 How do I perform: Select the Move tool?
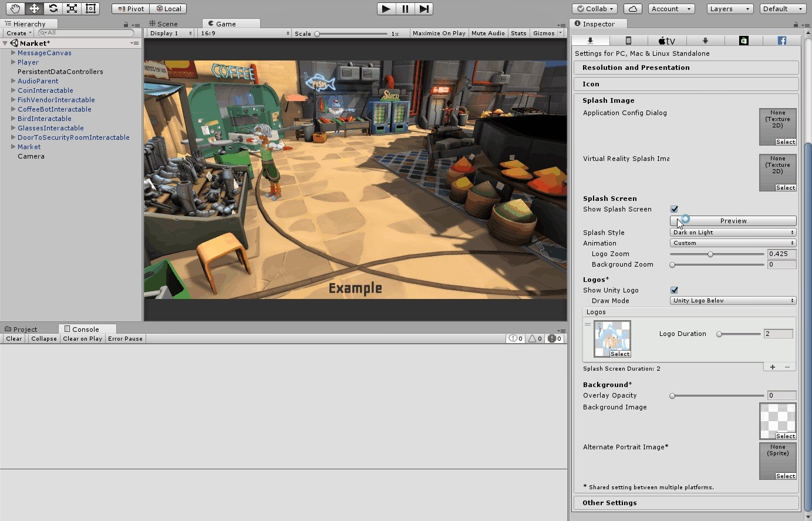(34, 9)
